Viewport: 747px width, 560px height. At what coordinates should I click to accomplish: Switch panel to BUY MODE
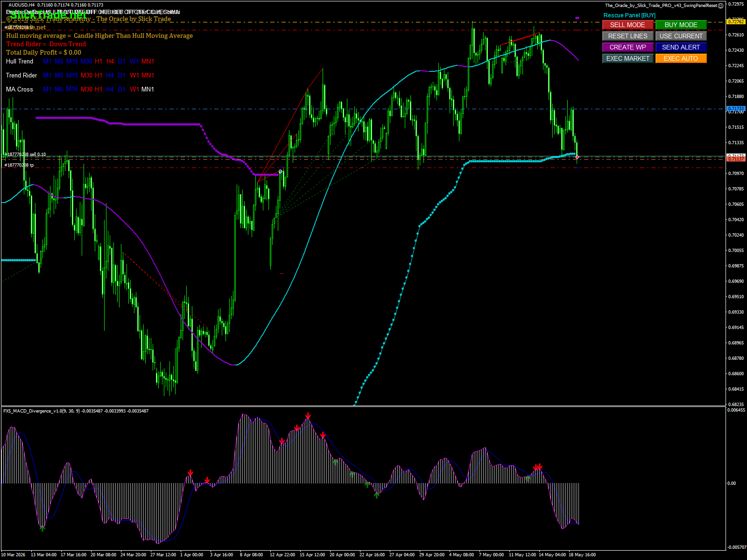pos(681,25)
